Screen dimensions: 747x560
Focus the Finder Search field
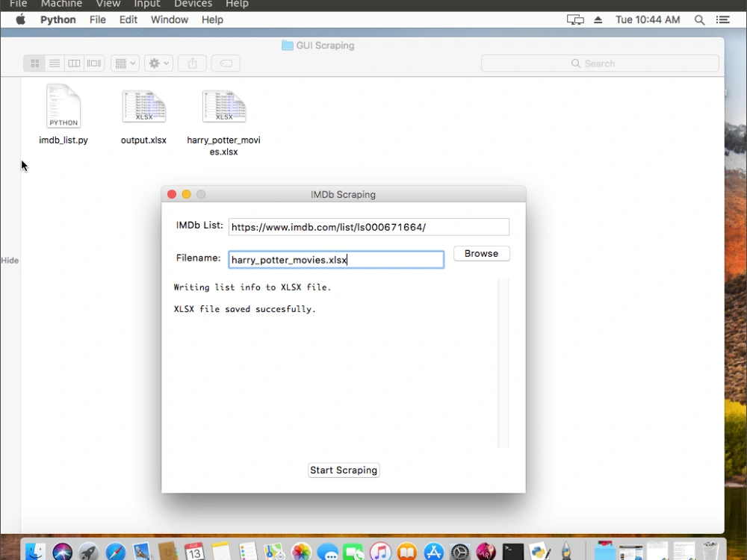600,63
